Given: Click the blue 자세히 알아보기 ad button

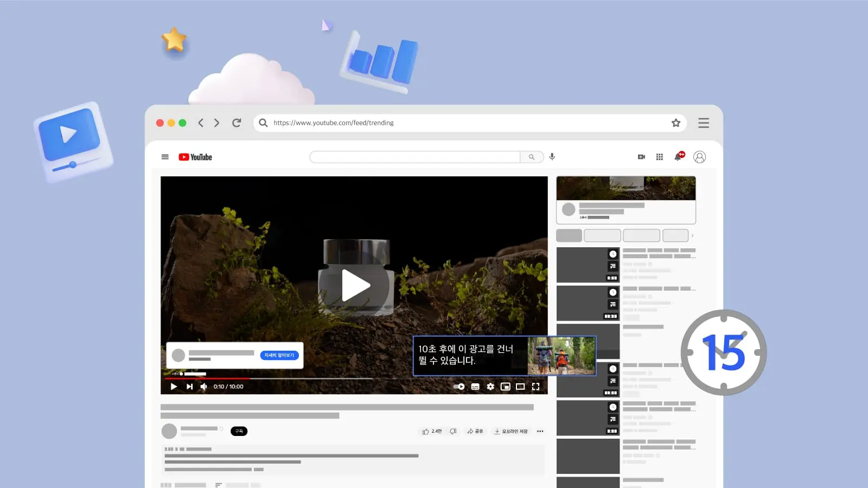Looking at the screenshot, I should (x=279, y=355).
